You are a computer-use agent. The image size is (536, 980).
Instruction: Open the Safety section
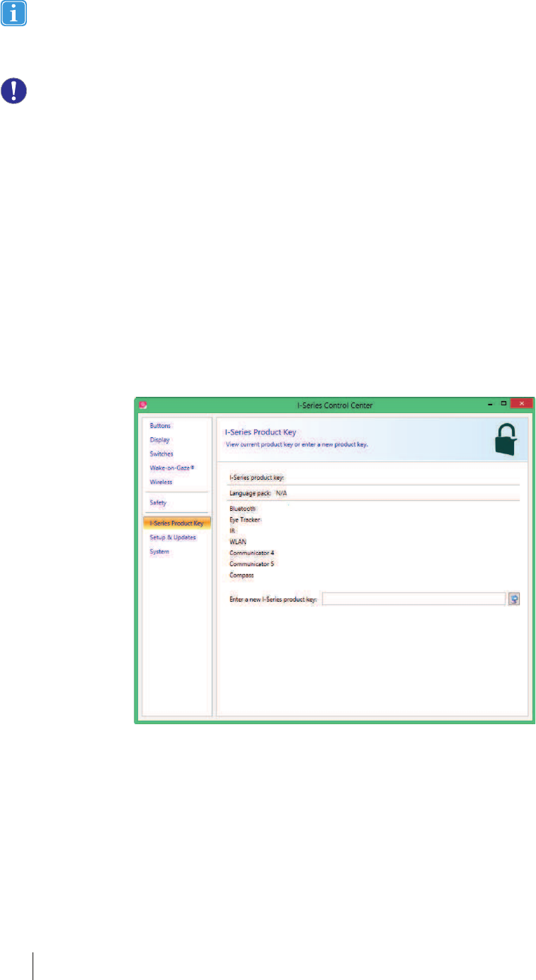157,502
